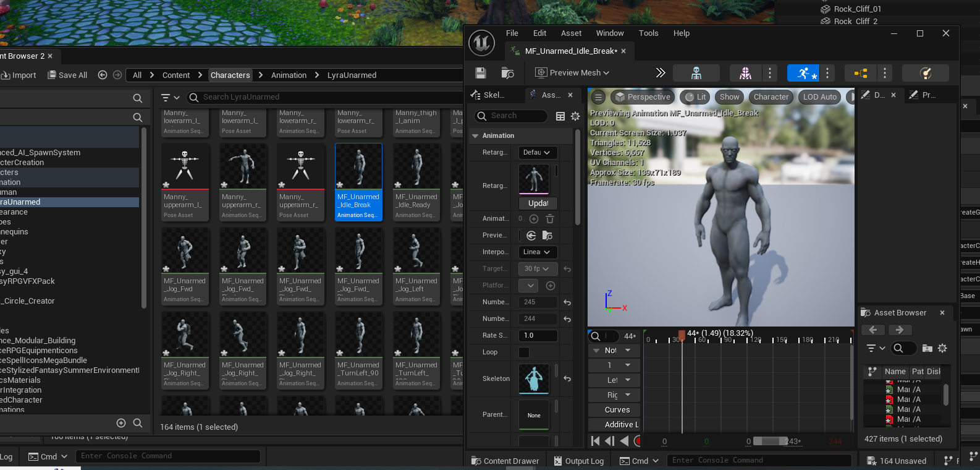Open the Output Log panel

pos(579,461)
